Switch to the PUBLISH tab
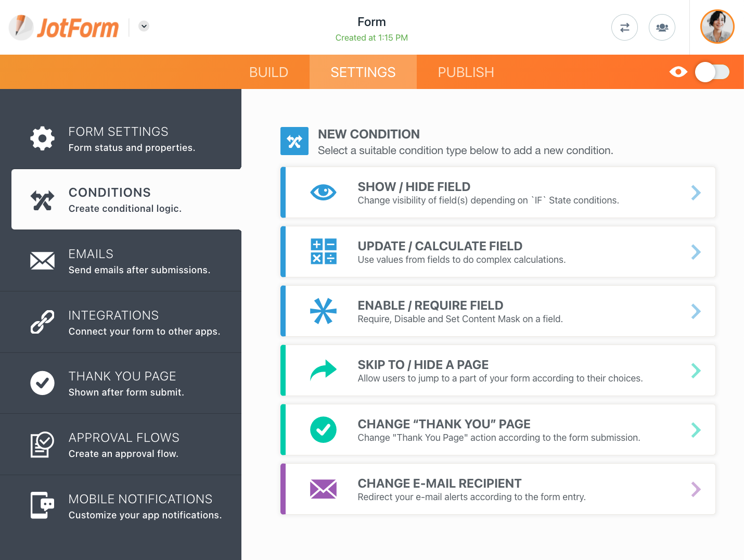Screen dimensions: 744x560 [x=466, y=72]
